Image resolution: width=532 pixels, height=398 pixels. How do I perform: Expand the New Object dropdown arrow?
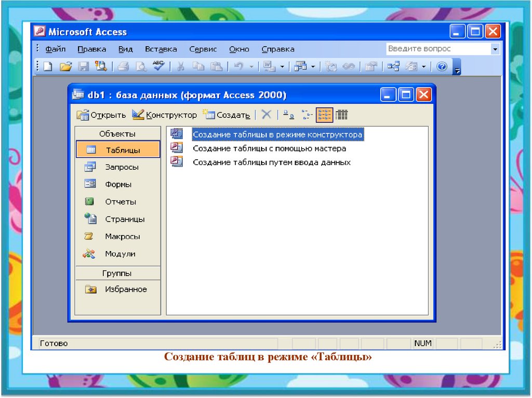(423, 66)
